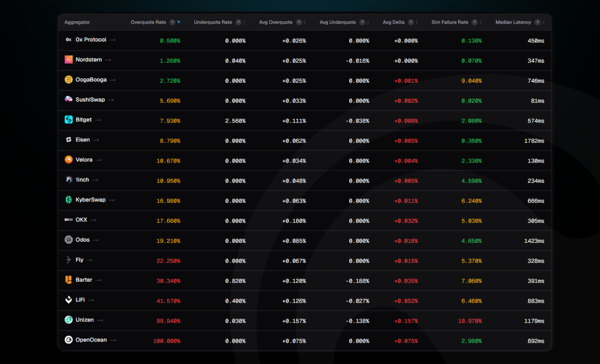Click the 1inch logo icon

(68, 180)
